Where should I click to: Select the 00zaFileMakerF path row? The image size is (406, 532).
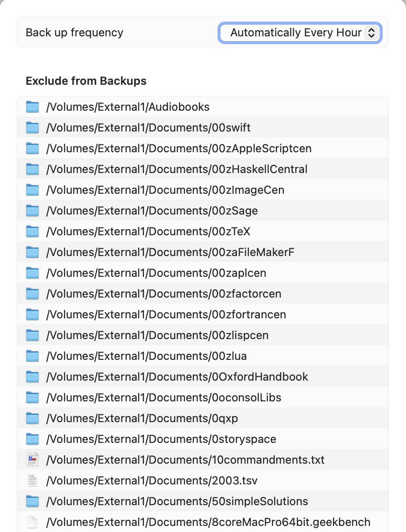(170, 252)
